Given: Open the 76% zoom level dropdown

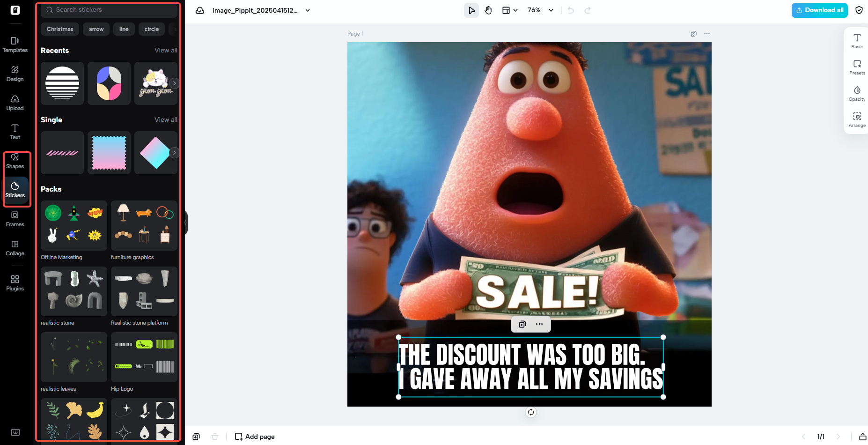Looking at the screenshot, I should pos(541,10).
